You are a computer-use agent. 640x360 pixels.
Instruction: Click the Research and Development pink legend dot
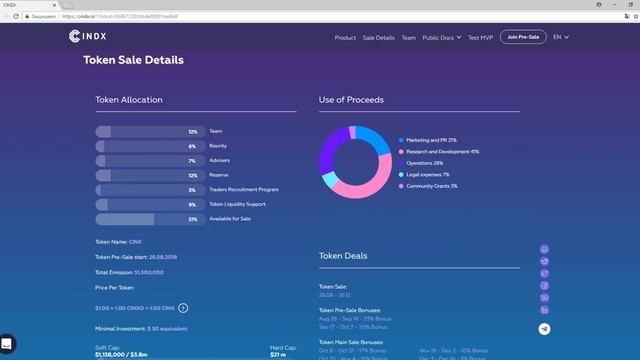[401, 151]
